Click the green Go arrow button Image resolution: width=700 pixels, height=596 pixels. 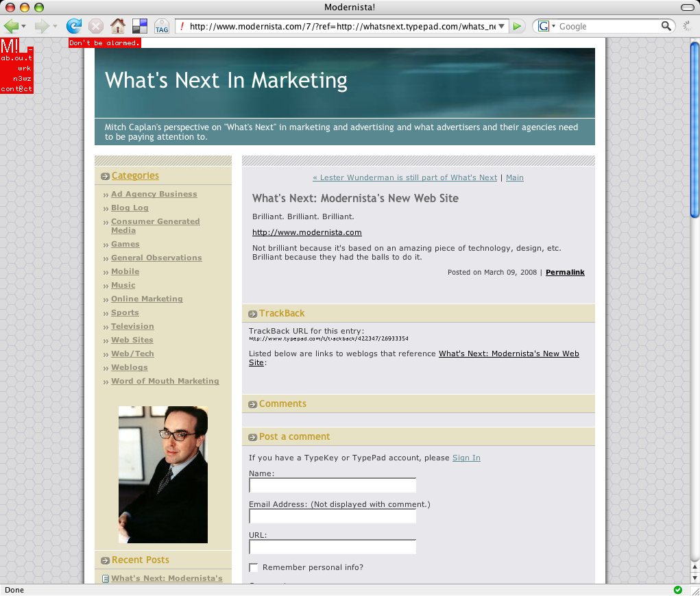(517, 26)
